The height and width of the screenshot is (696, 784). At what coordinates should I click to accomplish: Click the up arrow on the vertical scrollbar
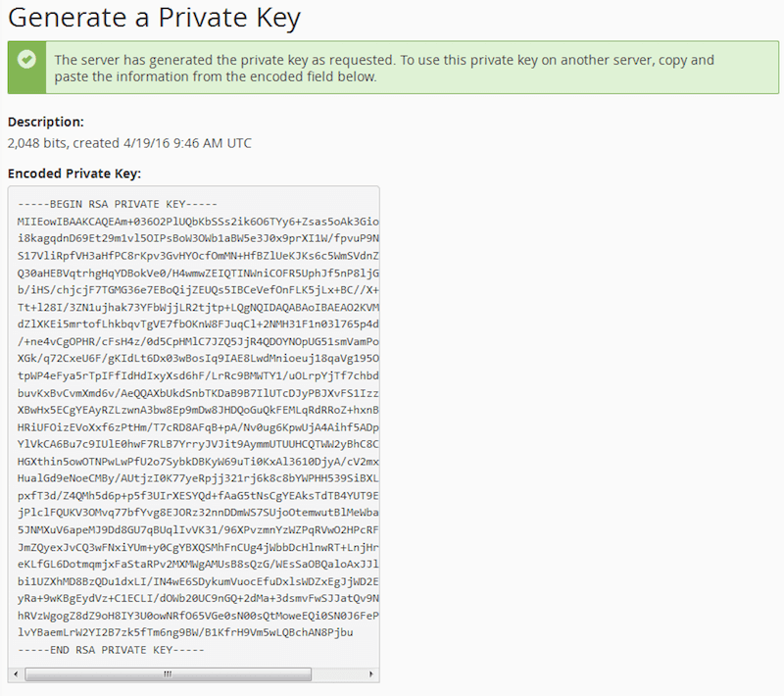[369, 194]
